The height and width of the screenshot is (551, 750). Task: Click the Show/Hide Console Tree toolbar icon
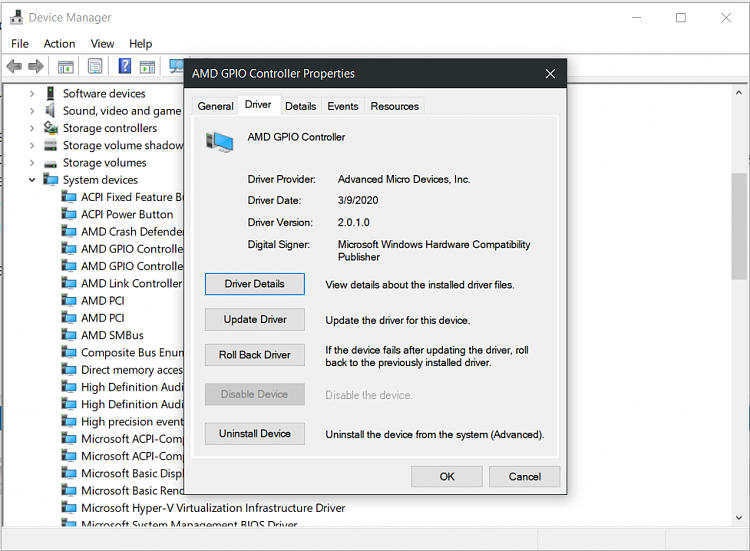(65, 67)
